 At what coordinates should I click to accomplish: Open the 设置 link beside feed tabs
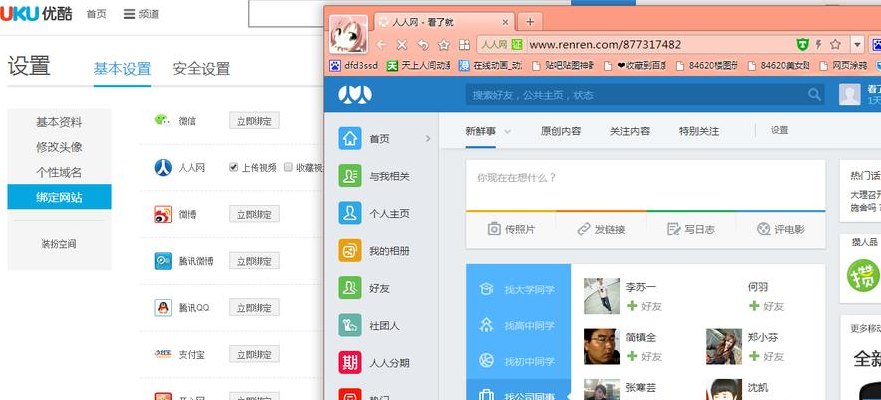point(779,130)
